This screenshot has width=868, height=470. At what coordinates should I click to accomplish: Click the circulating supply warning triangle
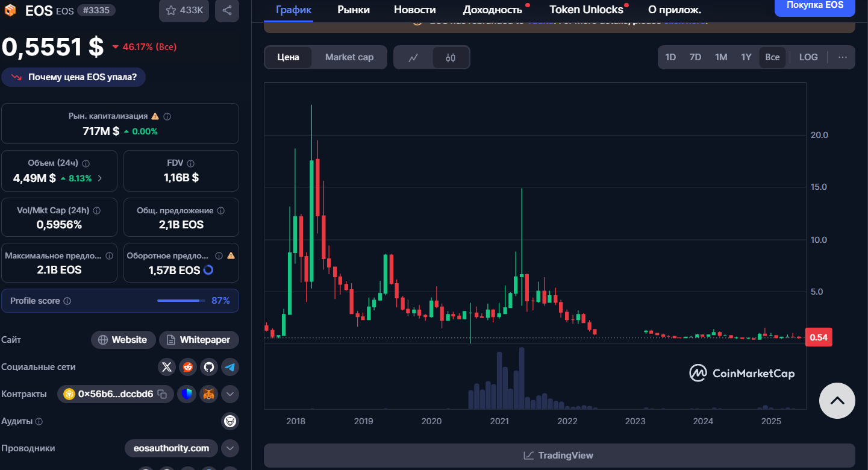click(x=231, y=255)
